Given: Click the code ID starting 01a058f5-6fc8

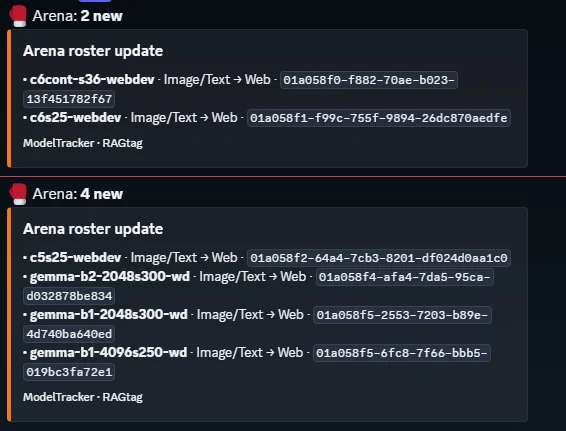Looking at the screenshot, I should pyautogui.click(x=402, y=353).
